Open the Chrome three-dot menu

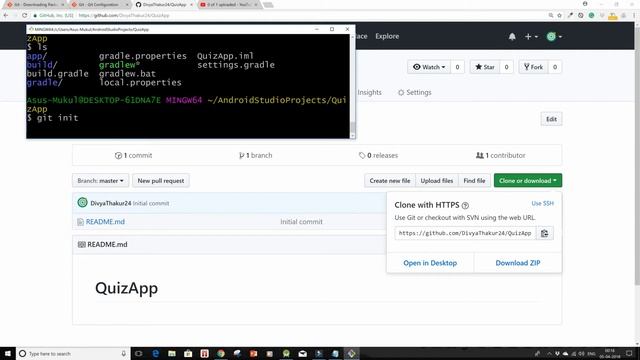pos(634,16)
